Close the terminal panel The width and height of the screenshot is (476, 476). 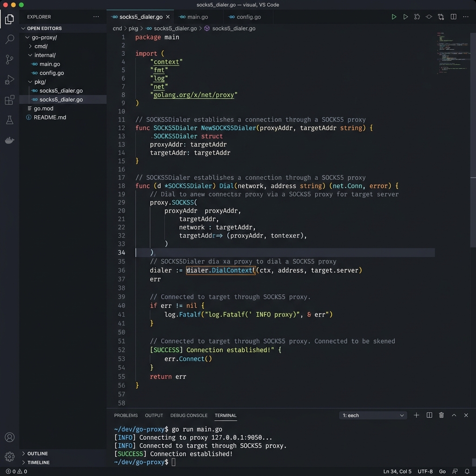pos(466,415)
